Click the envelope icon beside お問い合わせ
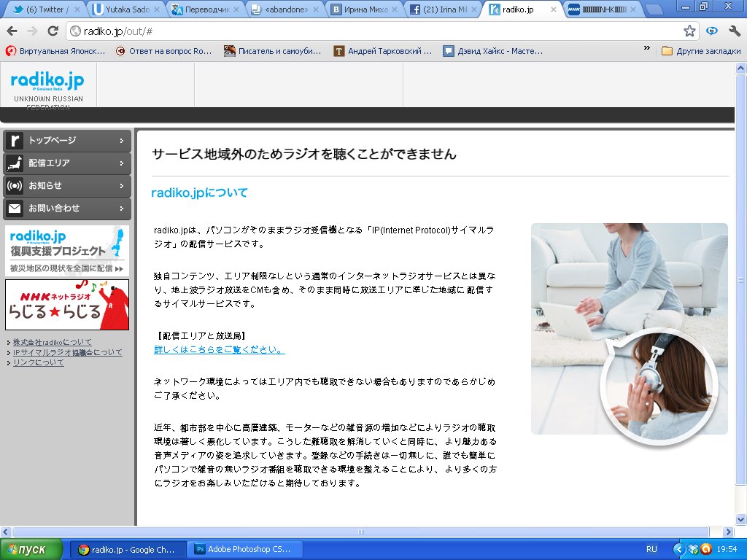747x560 pixels. click(x=15, y=208)
